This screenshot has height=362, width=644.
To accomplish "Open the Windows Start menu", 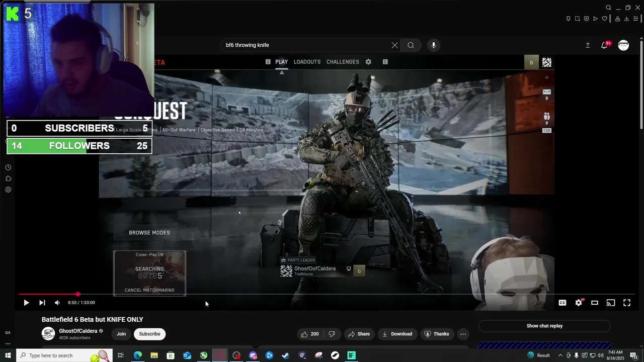I will pyautogui.click(x=8, y=355).
